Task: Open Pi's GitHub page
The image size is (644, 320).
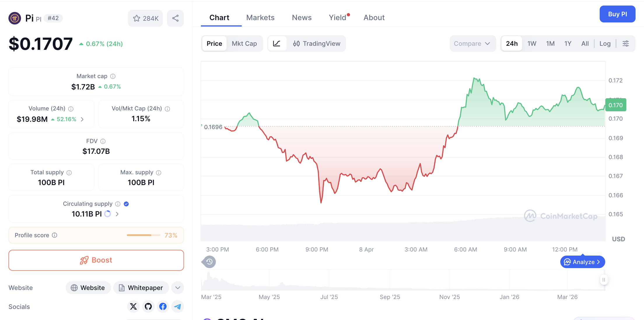Action: pyautogui.click(x=148, y=307)
